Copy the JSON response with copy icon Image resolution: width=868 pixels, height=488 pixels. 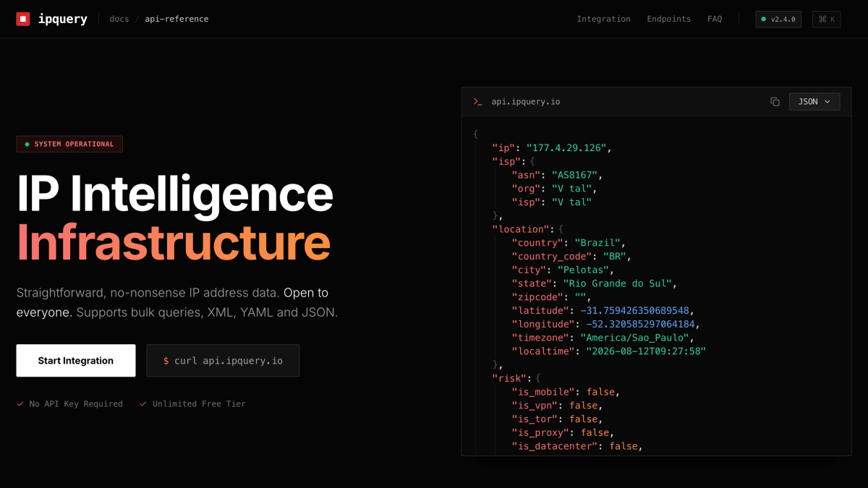click(x=775, y=102)
